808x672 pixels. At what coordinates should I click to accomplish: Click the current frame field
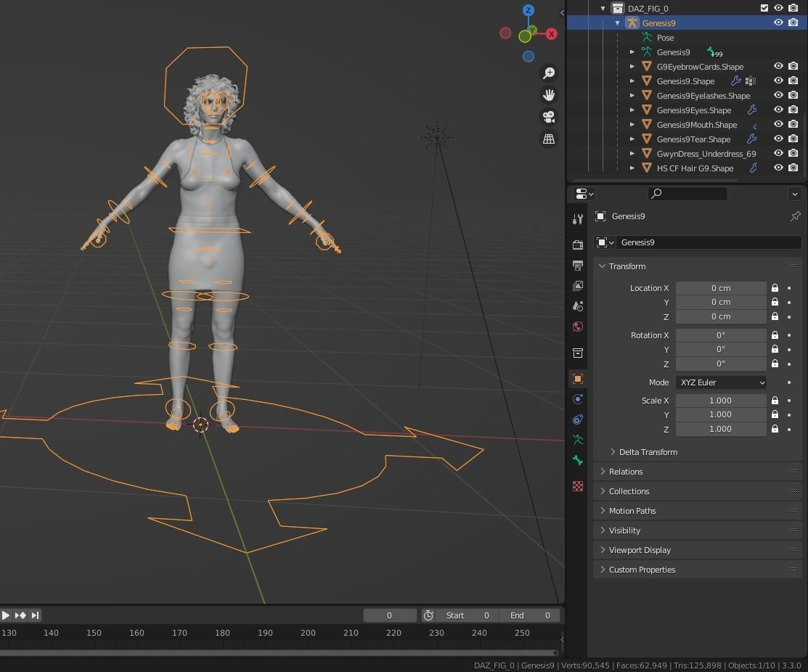tap(390, 615)
